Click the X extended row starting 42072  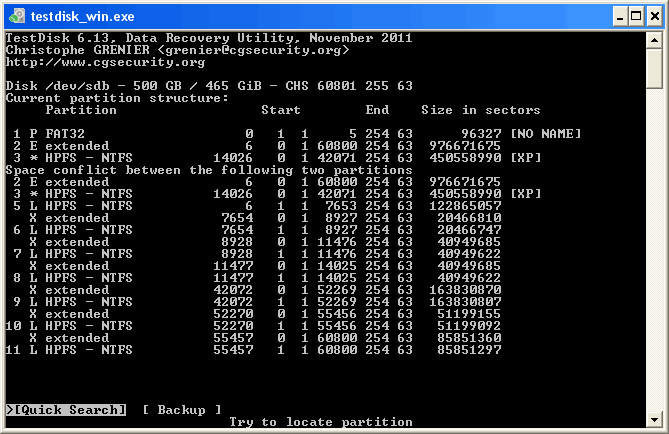[x=265, y=290]
